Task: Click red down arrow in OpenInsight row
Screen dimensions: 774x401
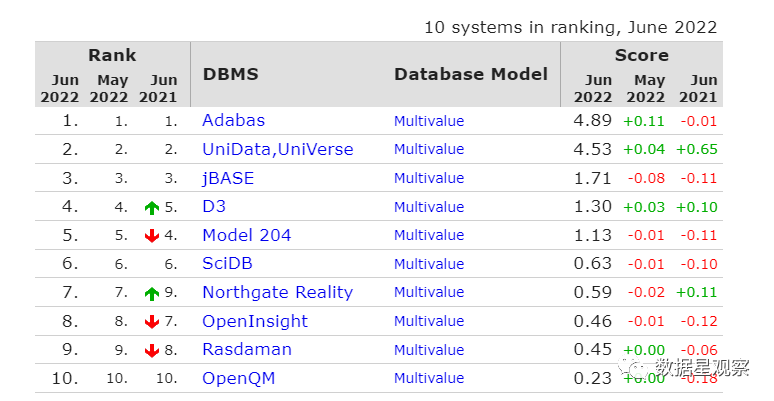Action: click(152, 322)
